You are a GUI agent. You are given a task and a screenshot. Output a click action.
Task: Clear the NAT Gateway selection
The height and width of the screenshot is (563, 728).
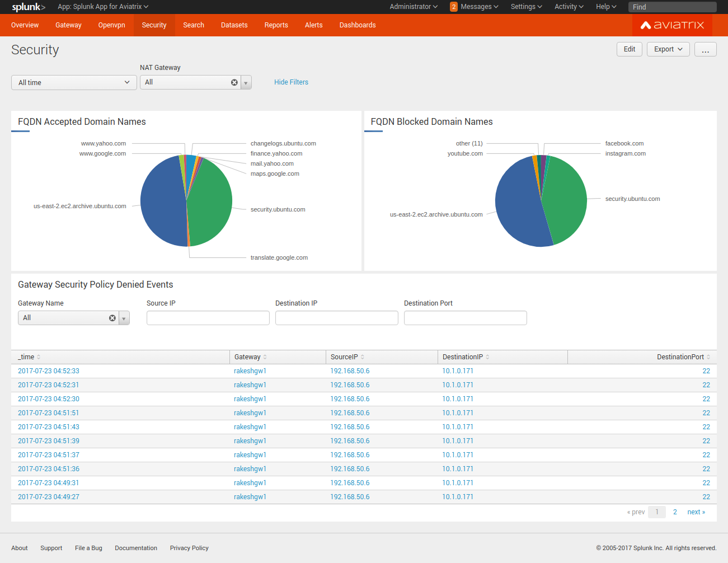point(234,82)
